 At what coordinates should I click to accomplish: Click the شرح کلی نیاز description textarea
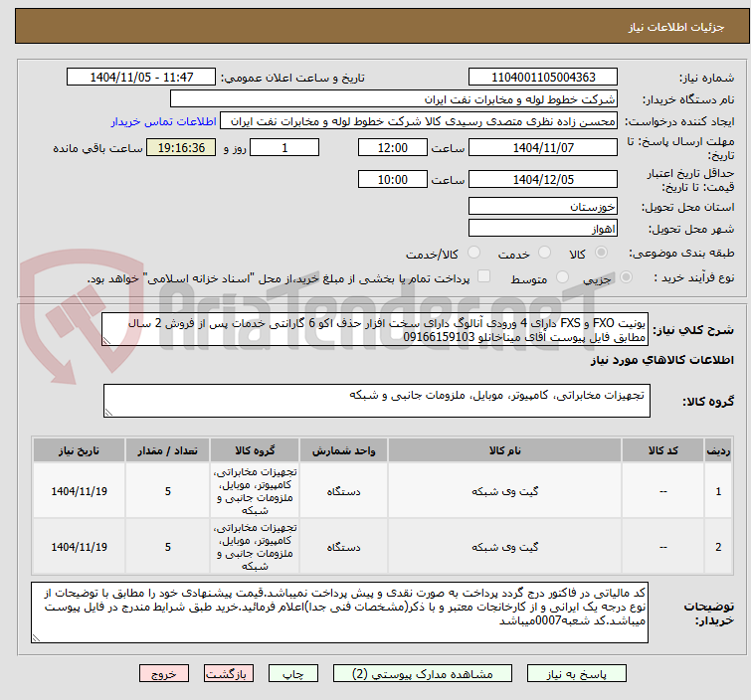coord(375,329)
